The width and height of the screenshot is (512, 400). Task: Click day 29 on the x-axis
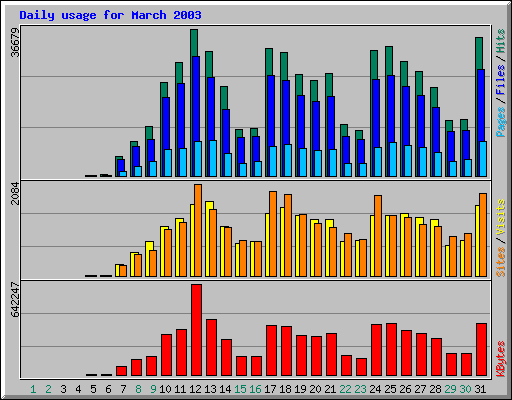(450, 389)
